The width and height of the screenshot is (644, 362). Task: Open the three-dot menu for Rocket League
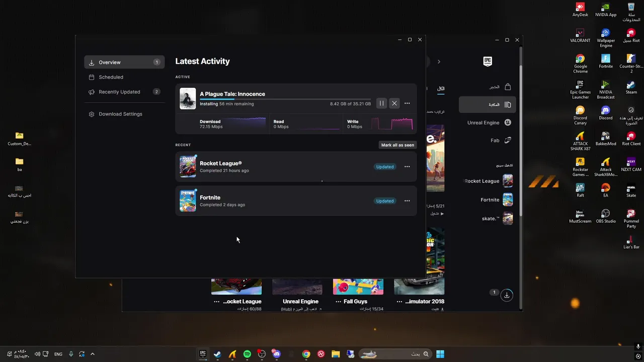(407, 166)
